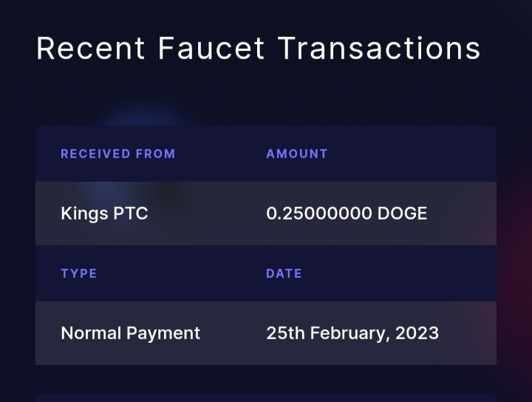Image resolution: width=532 pixels, height=402 pixels.
Task: Click the 0.25000000 DOGE amount value
Action: [347, 214]
